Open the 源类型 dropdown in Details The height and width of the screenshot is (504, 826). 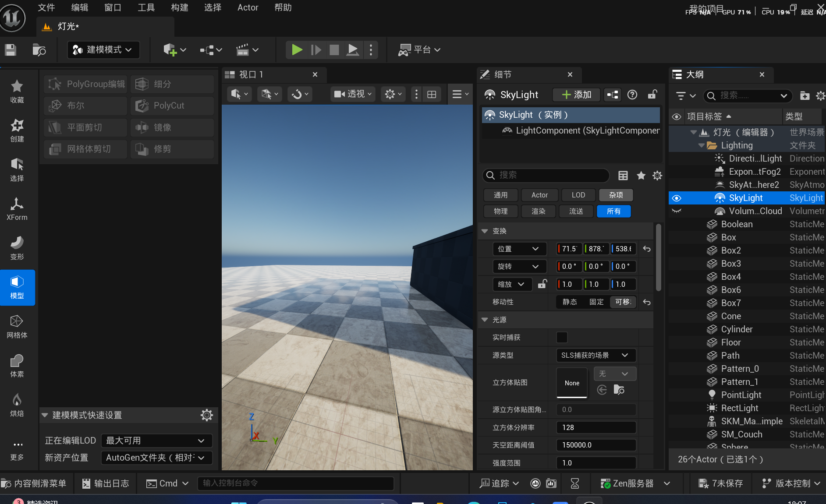pos(596,355)
